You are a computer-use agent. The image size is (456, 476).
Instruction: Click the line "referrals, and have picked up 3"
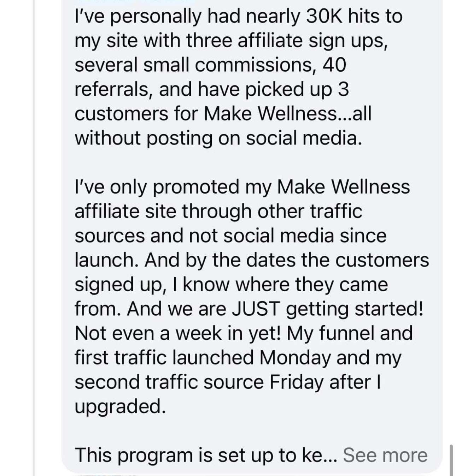[x=212, y=89]
